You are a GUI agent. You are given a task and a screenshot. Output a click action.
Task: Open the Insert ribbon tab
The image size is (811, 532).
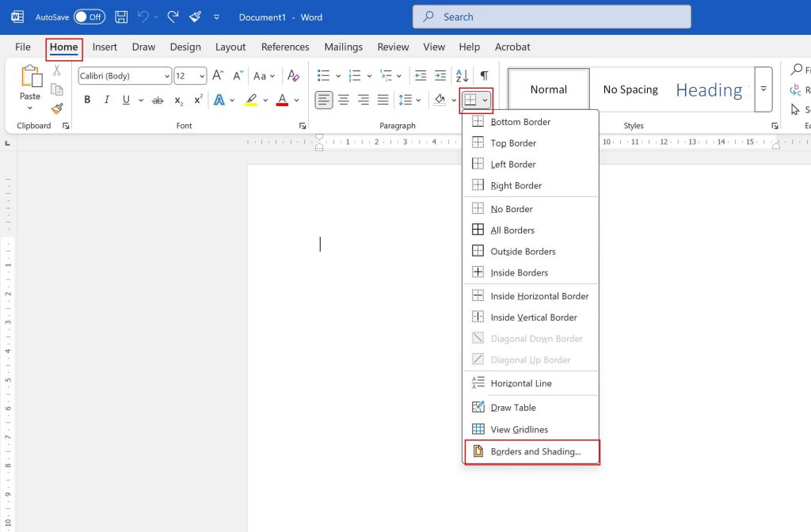point(105,47)
